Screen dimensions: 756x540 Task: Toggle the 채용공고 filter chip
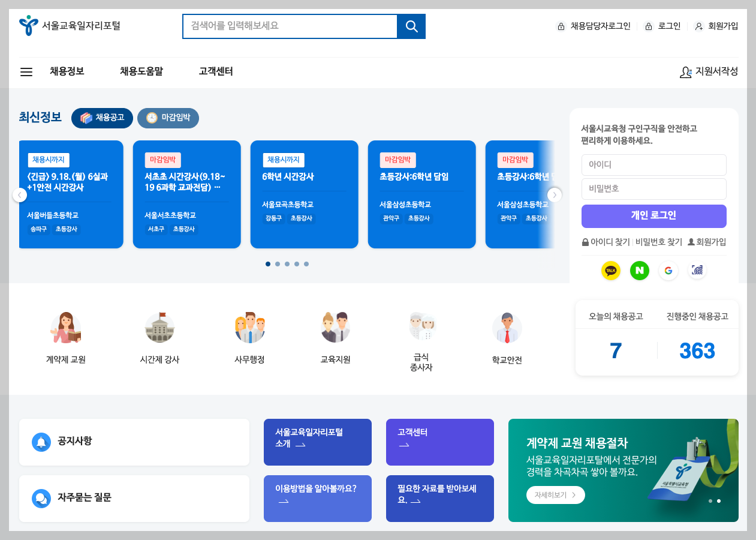(x=102, y=118)
